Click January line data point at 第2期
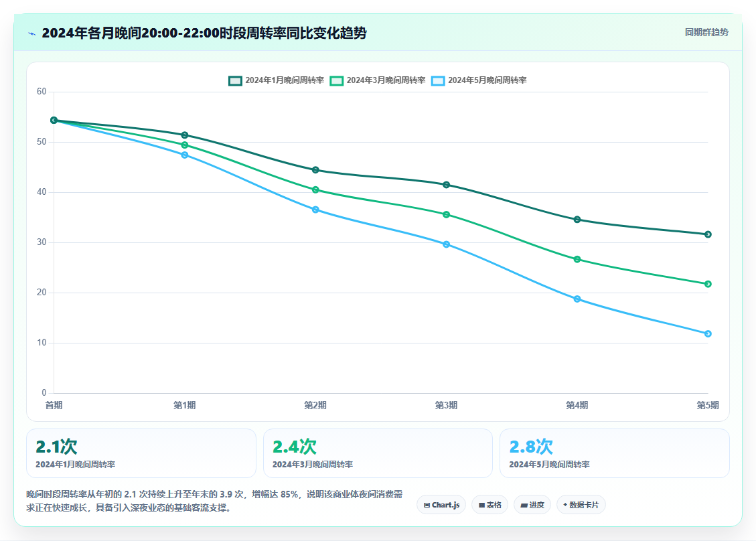The image size is (756, 541). pyautogui.click(x=315, y=169)
